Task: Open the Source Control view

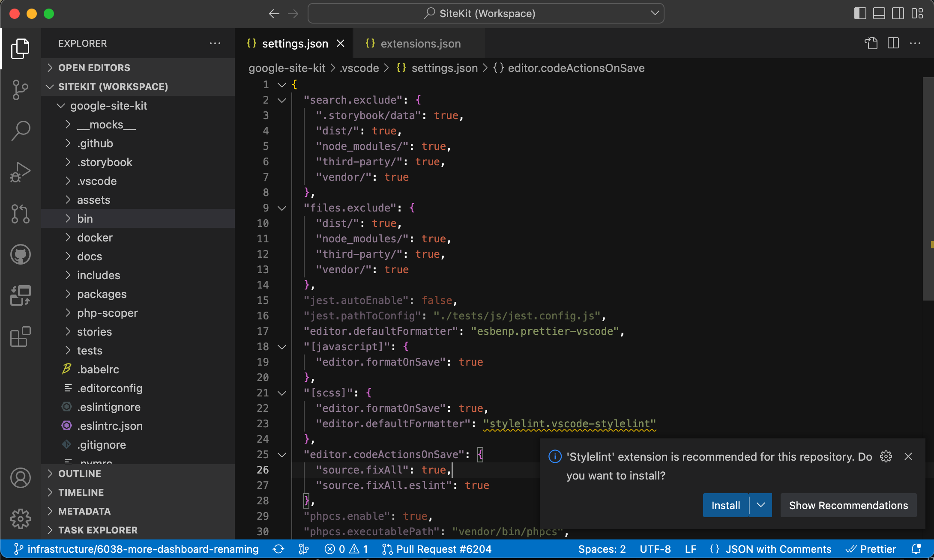Action: click(20, 89)
